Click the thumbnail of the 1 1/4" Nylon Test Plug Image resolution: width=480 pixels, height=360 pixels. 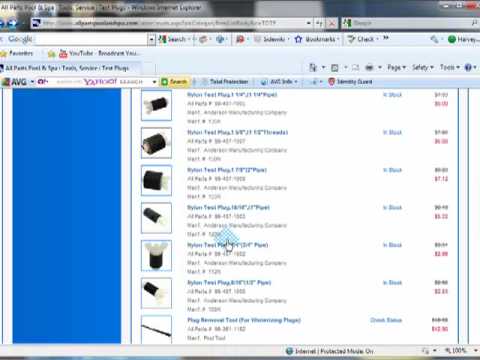tap(156, 105)
